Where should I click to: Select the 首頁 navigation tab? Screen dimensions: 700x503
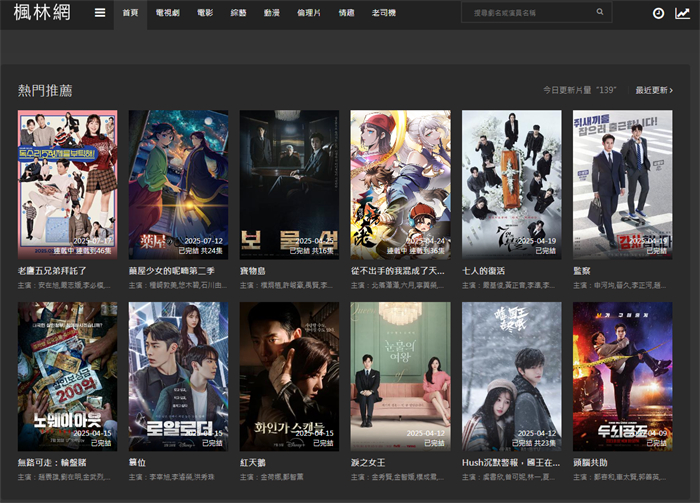click(x=130, y=13)
